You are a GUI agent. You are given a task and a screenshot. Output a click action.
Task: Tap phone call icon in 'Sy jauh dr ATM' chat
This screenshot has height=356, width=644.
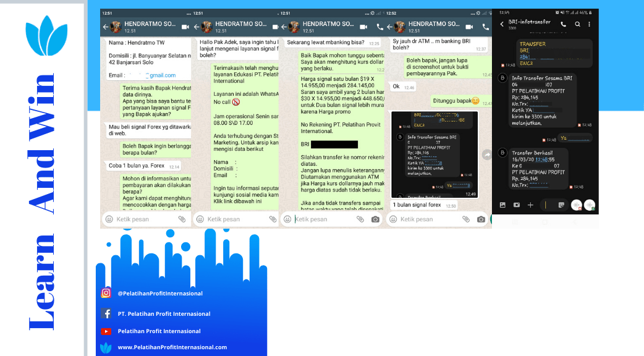[x=485, y=27]
